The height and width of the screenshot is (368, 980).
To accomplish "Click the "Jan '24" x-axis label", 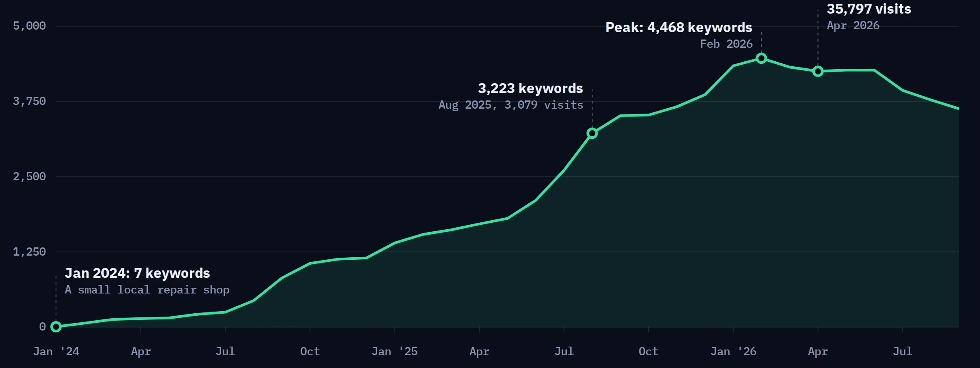I will (56, 352).
